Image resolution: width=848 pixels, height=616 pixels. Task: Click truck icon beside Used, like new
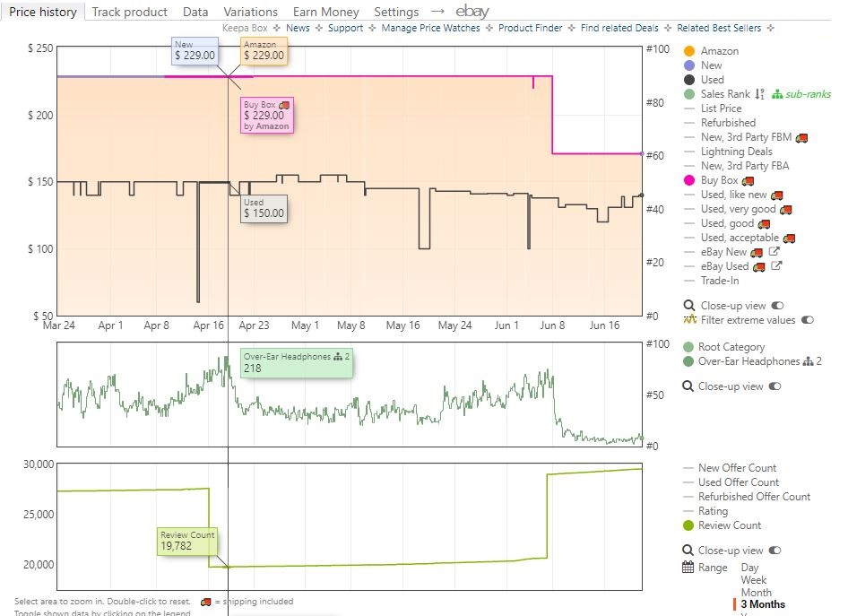coord(776,195)
